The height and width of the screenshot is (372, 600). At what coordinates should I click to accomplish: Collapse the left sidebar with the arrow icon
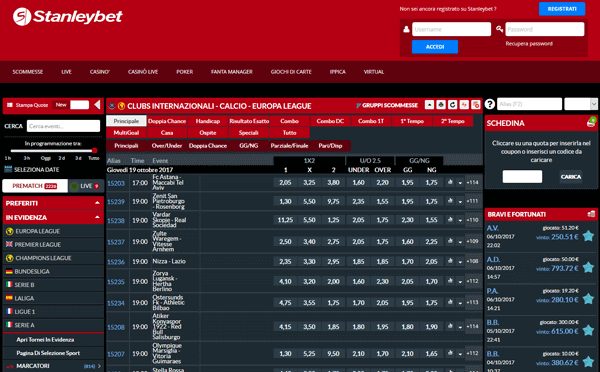(x=97, y=104)
